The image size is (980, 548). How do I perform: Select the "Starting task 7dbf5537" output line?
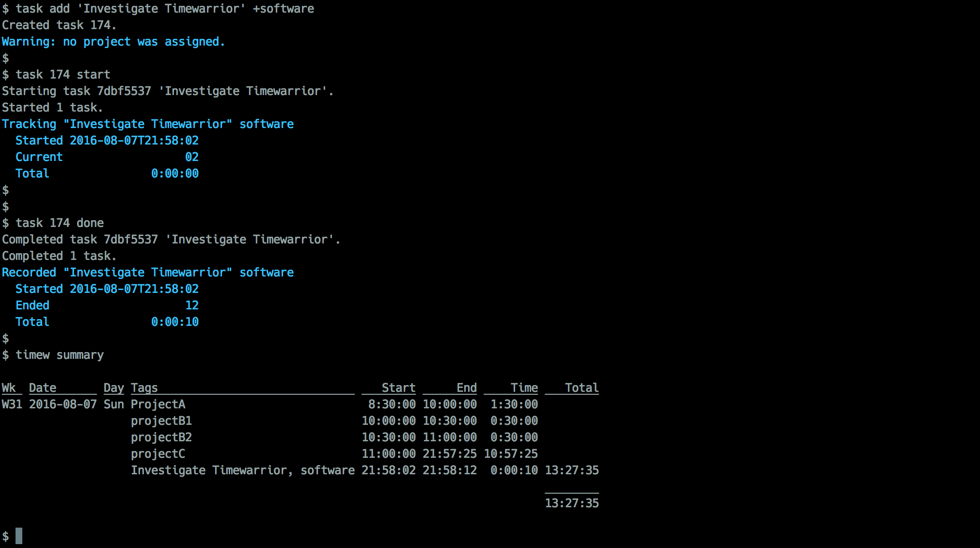(168, 91)
